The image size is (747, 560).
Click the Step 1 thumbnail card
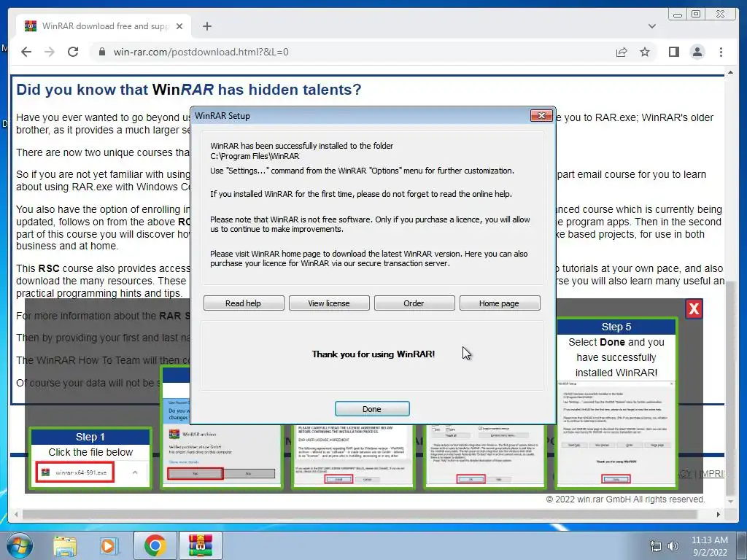coord(90,458)
